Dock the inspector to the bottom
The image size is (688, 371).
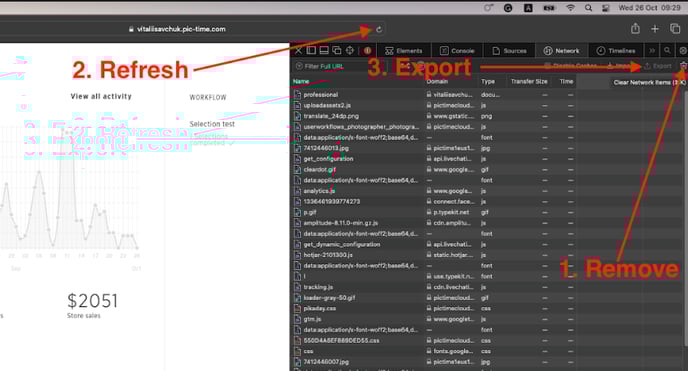(324, 50)
